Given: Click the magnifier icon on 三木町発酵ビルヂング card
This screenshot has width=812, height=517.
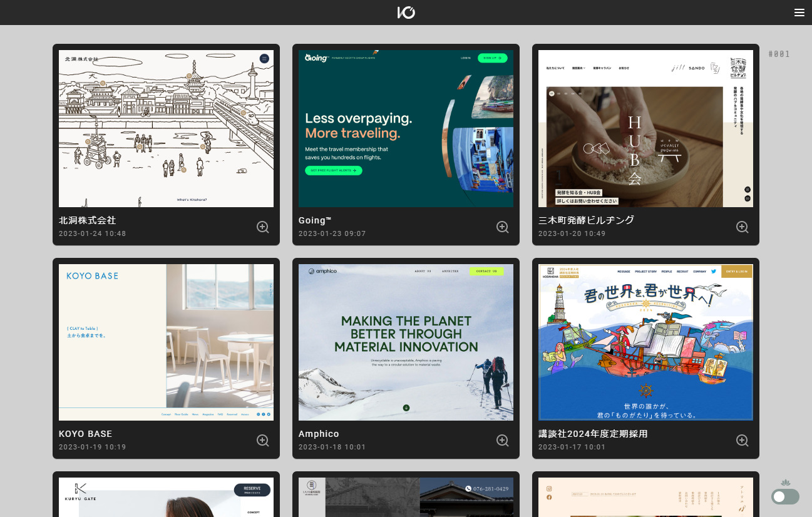Looking at the screenshot, I should coord(743,227).
